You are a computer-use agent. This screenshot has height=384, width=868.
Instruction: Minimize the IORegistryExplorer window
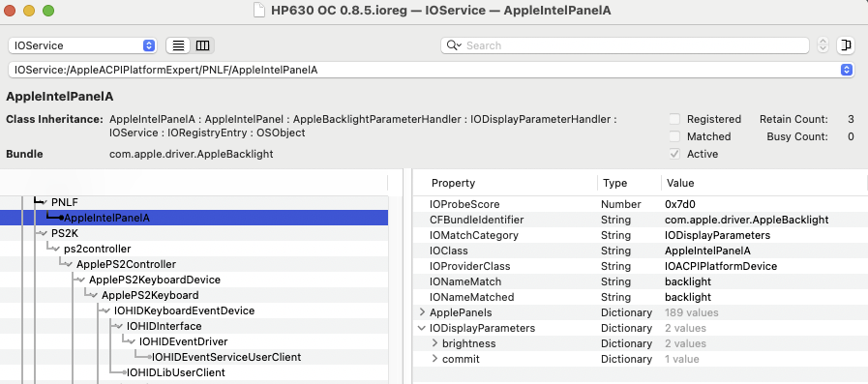[29, 11]
